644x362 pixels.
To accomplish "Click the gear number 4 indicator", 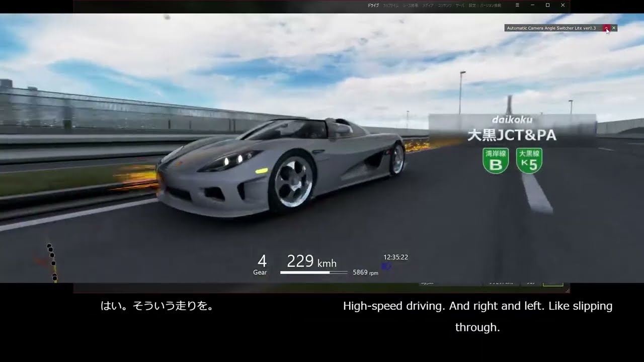I will coord(262,261).
